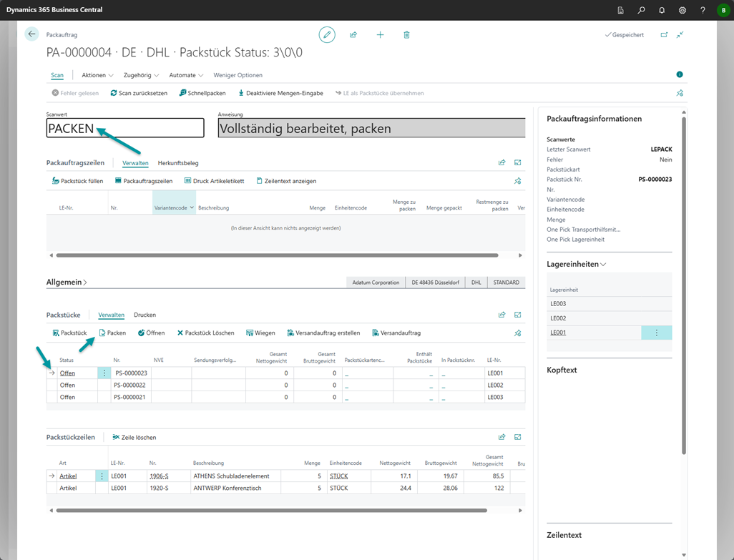Open the Drucken tab in Packstücke

tap(145, 315)
